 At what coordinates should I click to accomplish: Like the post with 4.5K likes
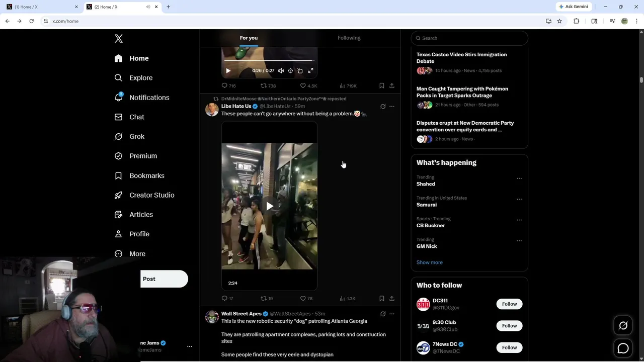[x=308, y=86]
